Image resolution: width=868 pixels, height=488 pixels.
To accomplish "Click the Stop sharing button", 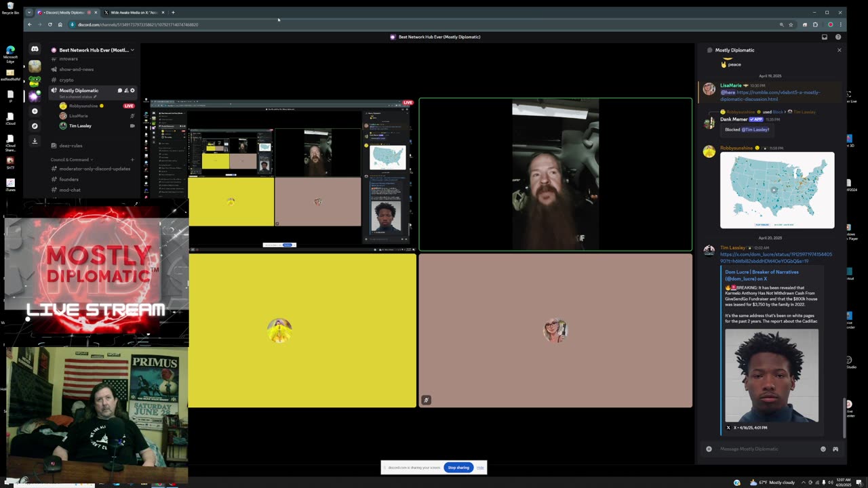I will [458, 467].
